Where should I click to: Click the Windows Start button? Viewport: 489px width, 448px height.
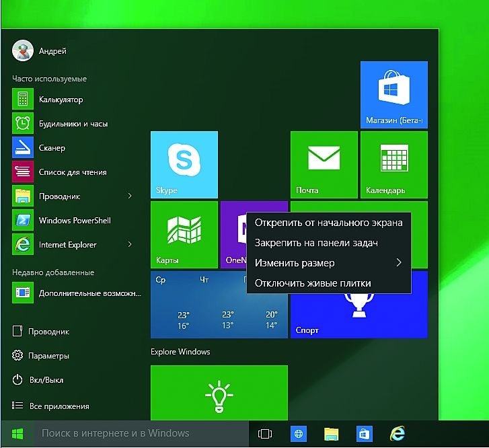17,434
